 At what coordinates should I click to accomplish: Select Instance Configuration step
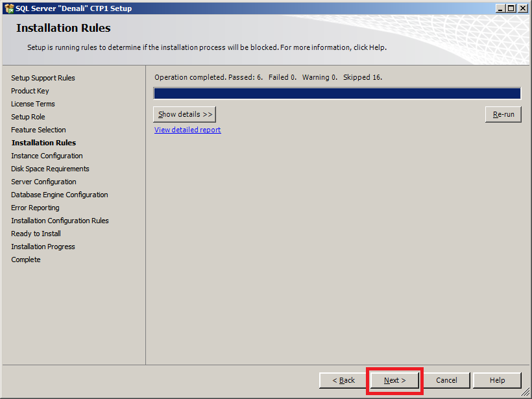[47, 156]
